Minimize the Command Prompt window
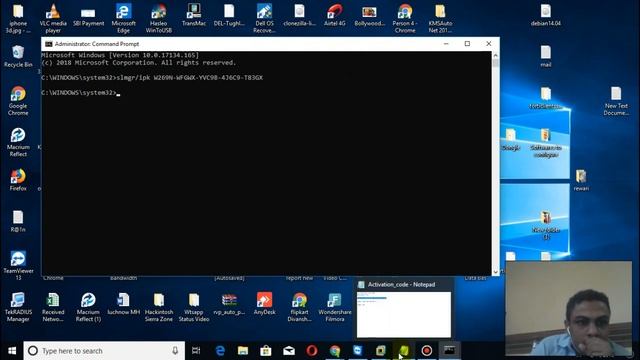640x360 pixels. (x=446, y=44)
